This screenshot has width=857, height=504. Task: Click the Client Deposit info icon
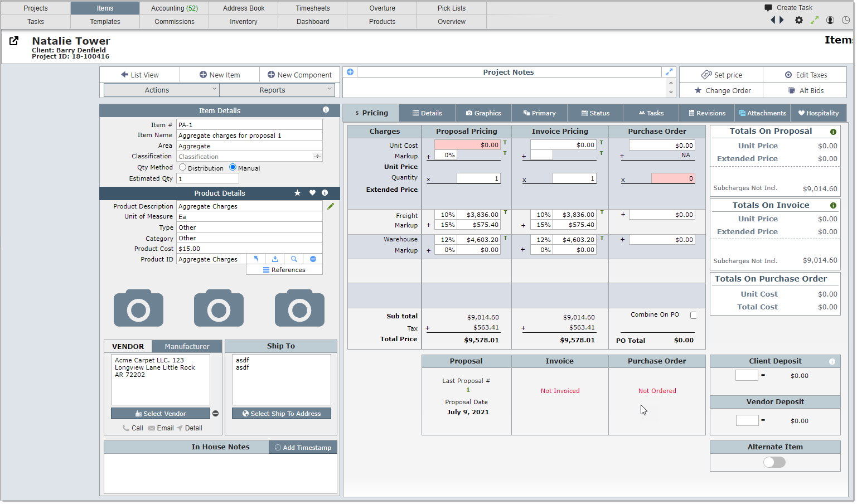tap(832, 362)
